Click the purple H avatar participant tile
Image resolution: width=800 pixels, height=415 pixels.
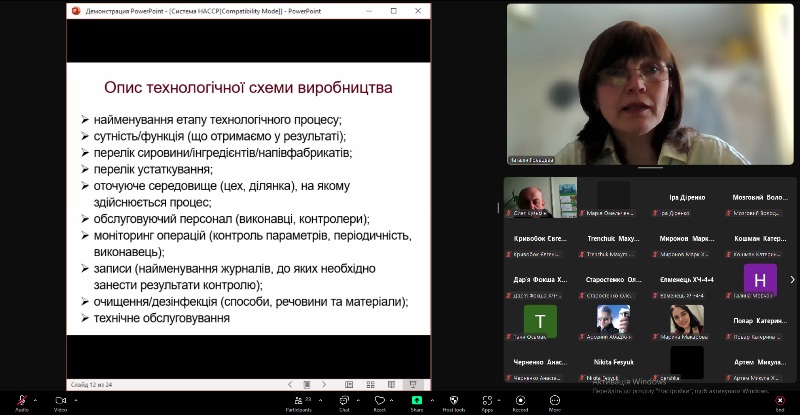pyautogui.click(x=760, y=279)
